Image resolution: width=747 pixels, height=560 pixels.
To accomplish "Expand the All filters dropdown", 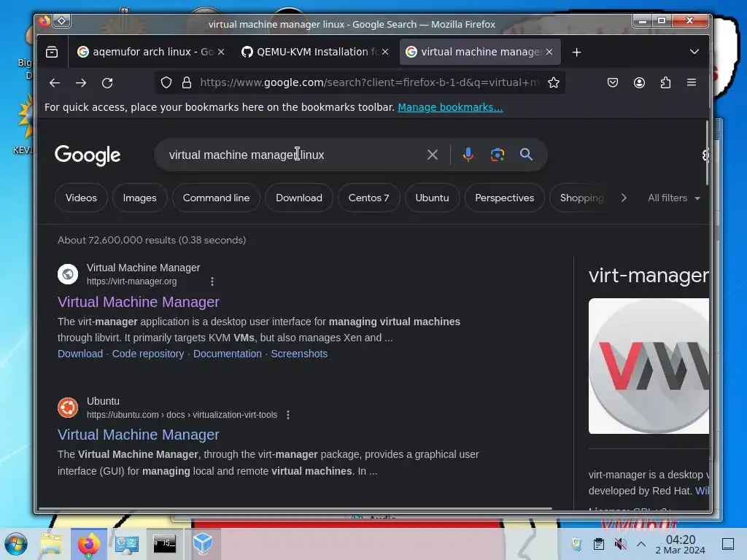I will [x=673, y=198].
